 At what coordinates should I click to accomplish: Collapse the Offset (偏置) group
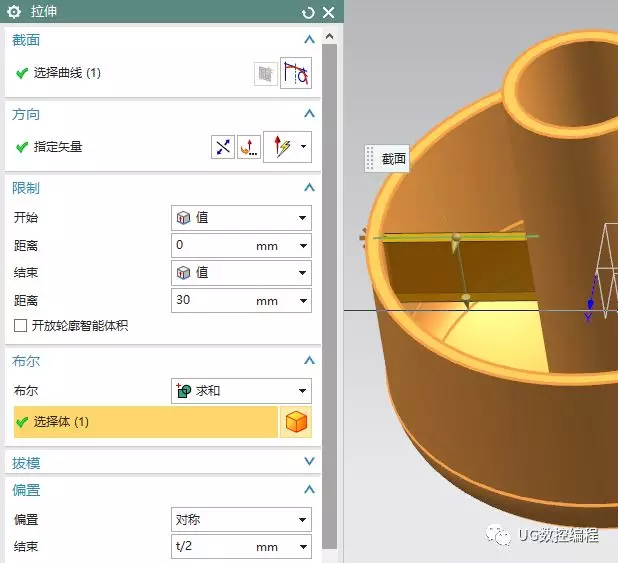pyautogui.click(x=309, y=489)
